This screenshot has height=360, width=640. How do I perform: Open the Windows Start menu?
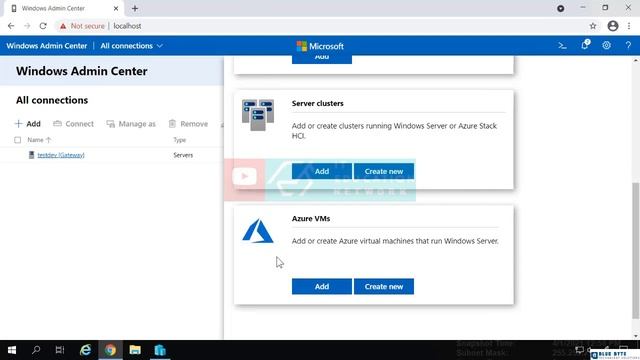pos(12,350)
